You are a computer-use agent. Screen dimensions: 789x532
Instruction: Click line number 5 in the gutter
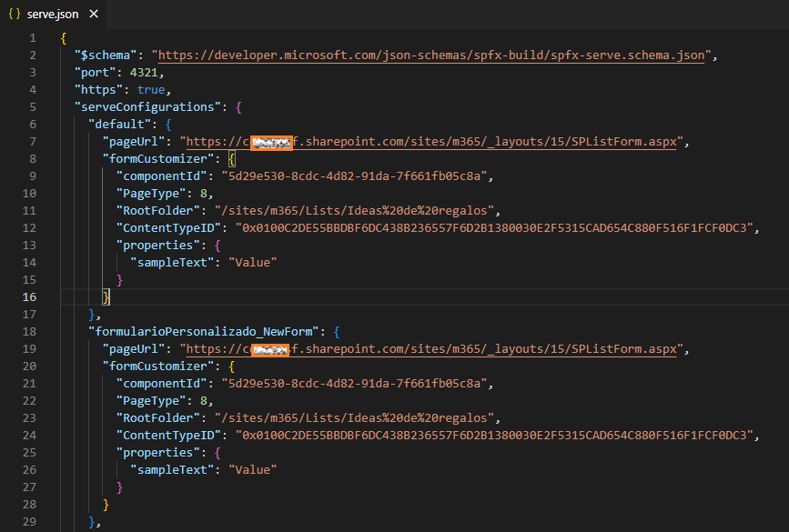(x=33, y=107)
